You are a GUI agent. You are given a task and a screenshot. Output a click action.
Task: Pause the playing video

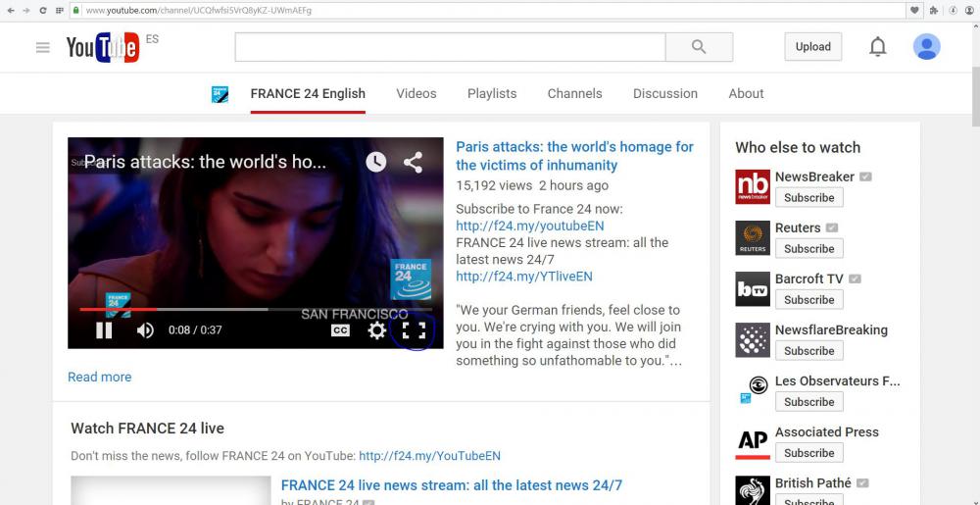click(104, 330)
